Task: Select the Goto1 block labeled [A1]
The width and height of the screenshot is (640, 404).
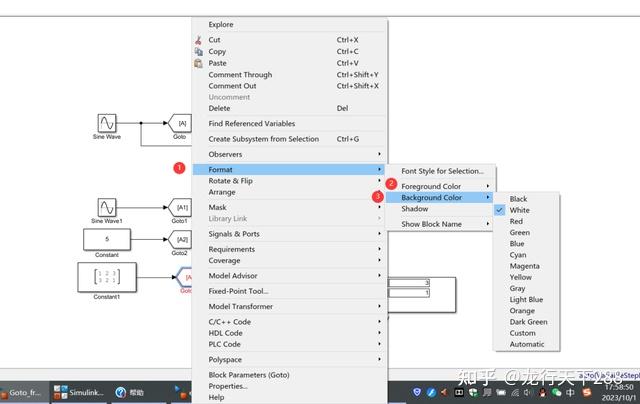Action: click(180, 207)
